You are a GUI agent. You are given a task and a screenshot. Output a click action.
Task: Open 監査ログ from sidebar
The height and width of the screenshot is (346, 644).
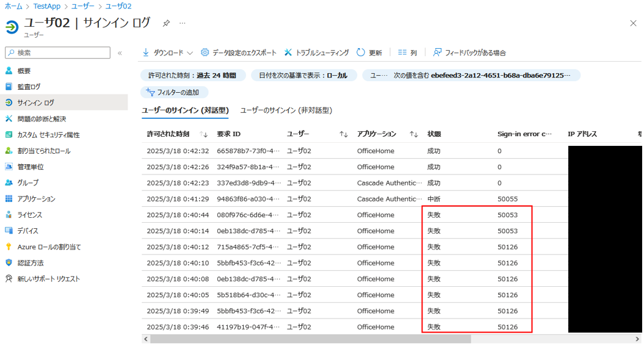[29, 87]
